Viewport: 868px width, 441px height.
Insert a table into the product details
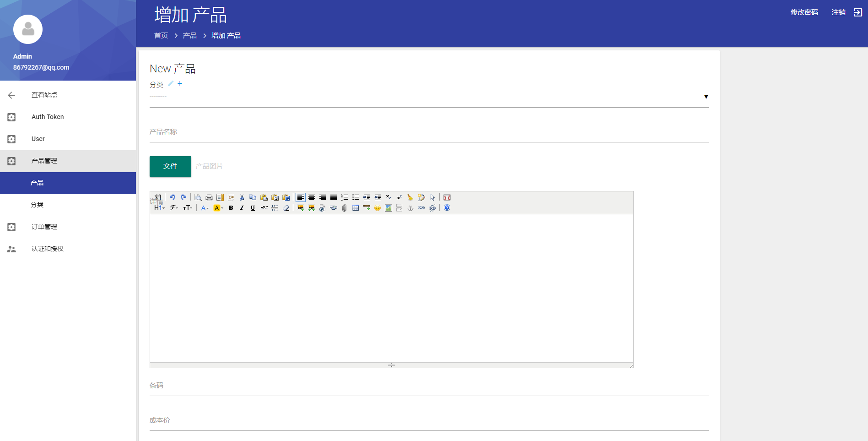pyautogui.click(x=356, y=207)
